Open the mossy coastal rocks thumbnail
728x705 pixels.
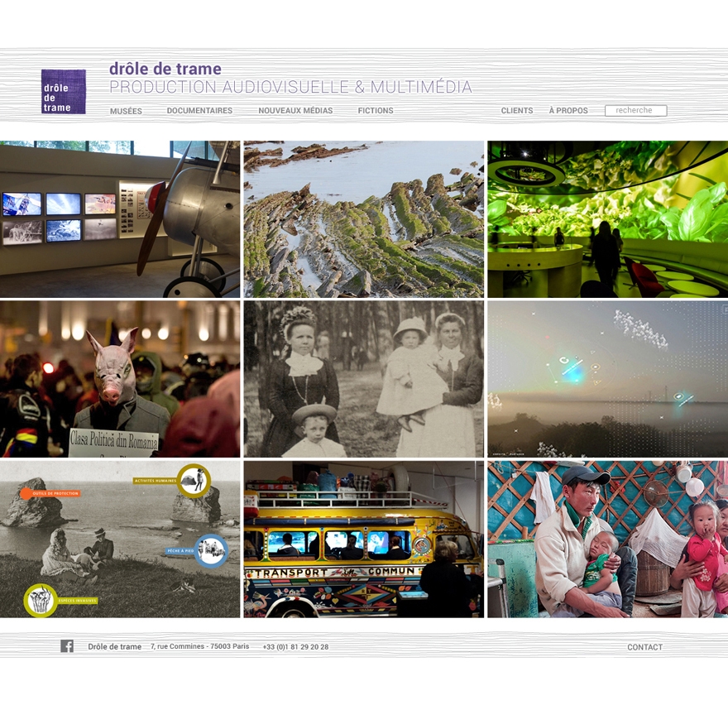[x=363, y=219]
